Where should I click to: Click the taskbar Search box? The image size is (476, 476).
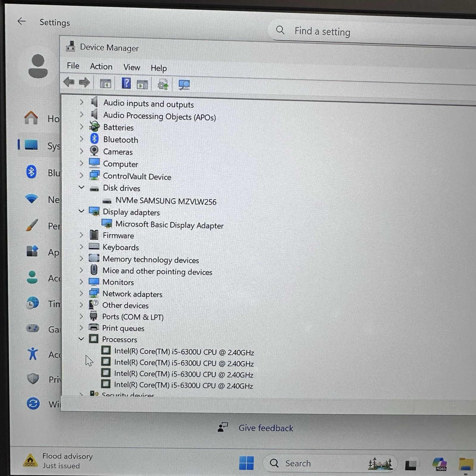pos(330,463)
